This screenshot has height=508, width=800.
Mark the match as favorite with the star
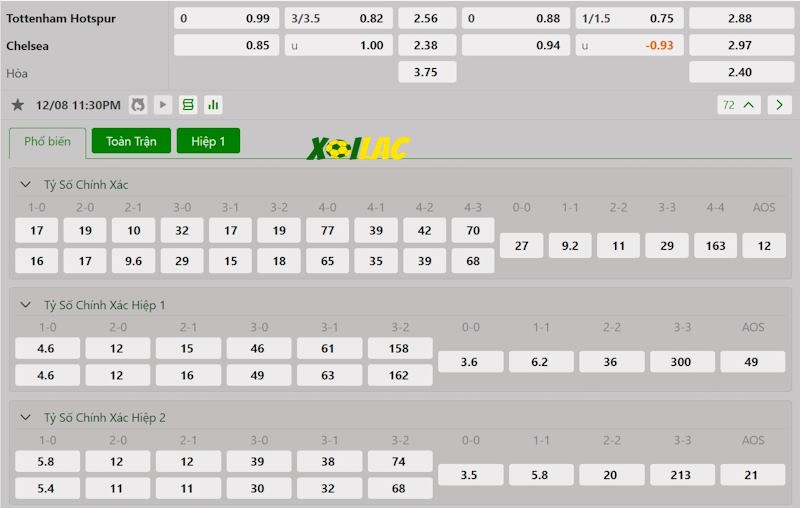point(18,105)
